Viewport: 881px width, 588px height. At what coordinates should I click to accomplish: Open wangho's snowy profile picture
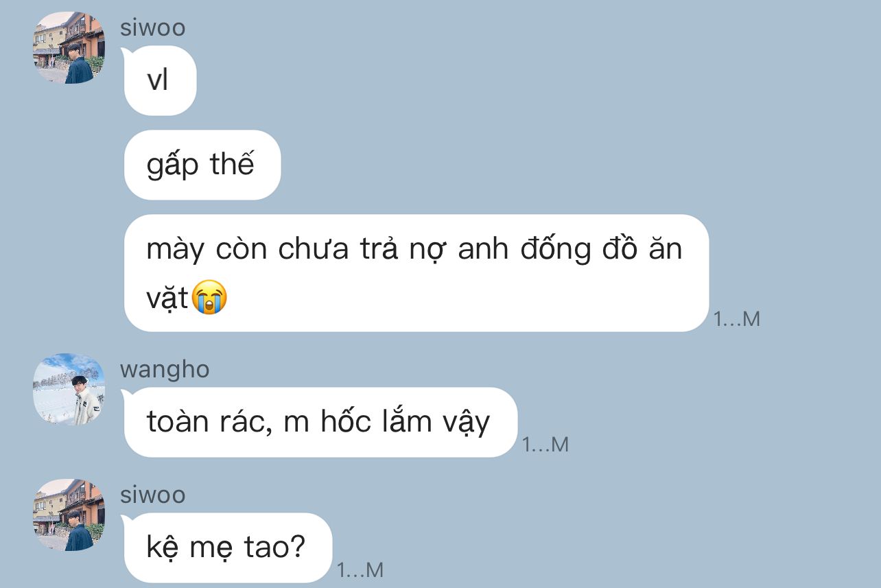(x=69, y=389)
